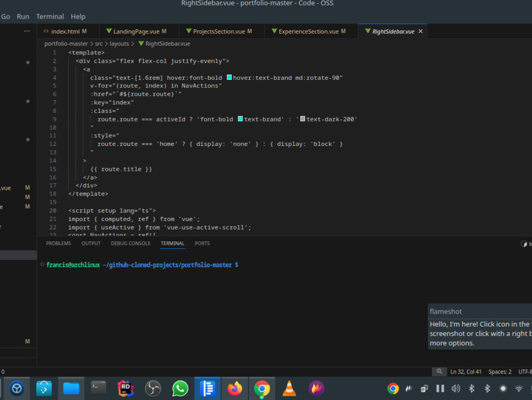Image resolution: width=532 pixels, height=400 pixels.
Task: Click the src breadcrumb segment
Action: (x=99, y=44)
